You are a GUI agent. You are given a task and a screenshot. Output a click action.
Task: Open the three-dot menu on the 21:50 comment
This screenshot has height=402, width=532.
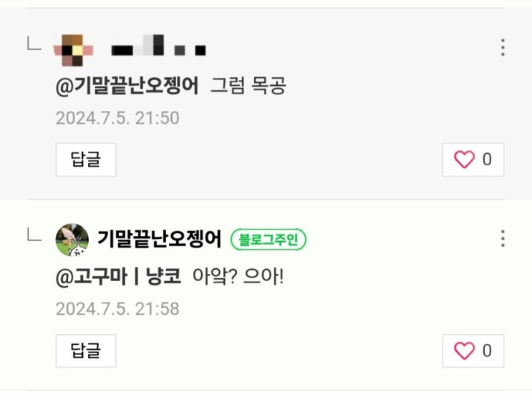coord(503,47)
